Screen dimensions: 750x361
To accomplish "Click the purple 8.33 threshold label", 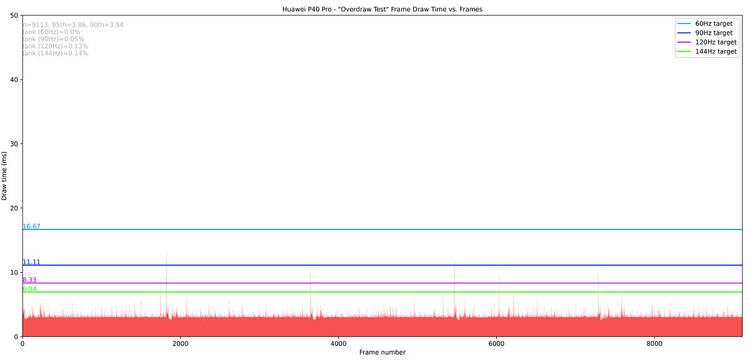I will coord(30,280).
